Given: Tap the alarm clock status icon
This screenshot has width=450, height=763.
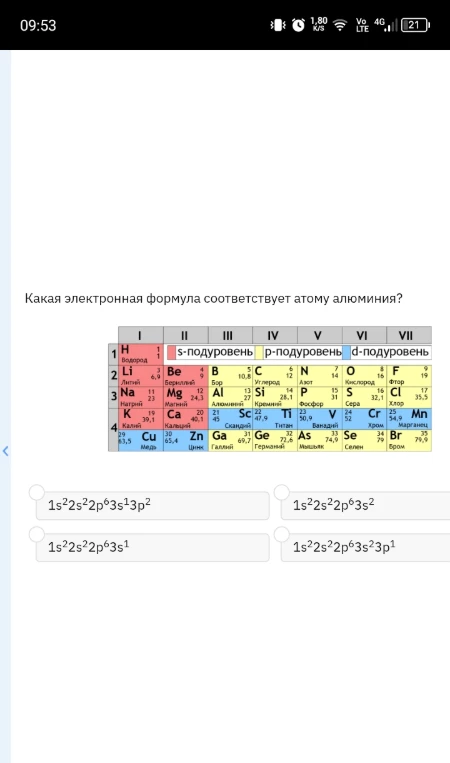Looking at the screenshot, I should (298, 25).
